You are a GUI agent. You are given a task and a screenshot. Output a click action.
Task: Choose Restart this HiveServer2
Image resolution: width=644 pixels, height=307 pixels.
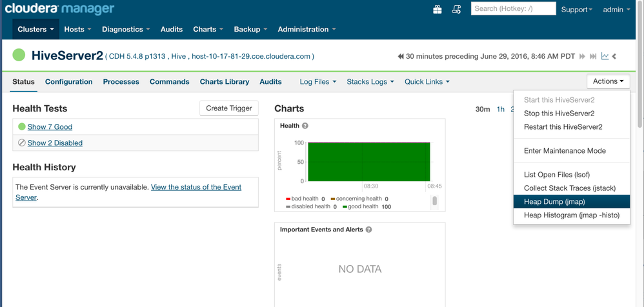click(563, 127)
